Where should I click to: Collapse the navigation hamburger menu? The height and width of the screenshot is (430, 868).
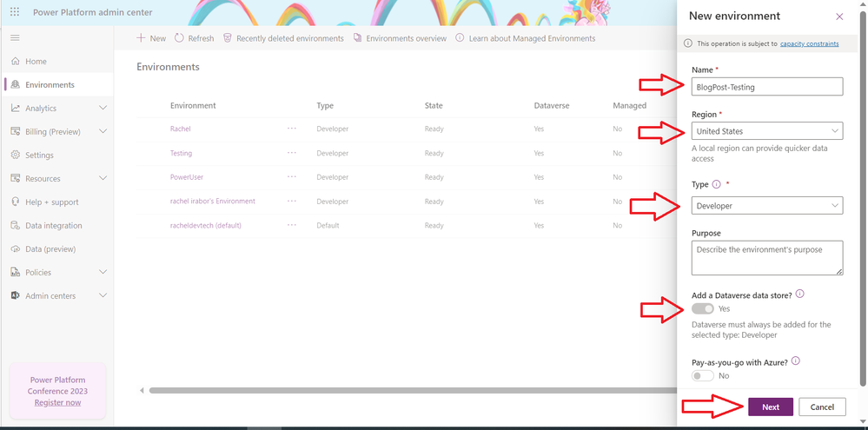coord(15,37)
